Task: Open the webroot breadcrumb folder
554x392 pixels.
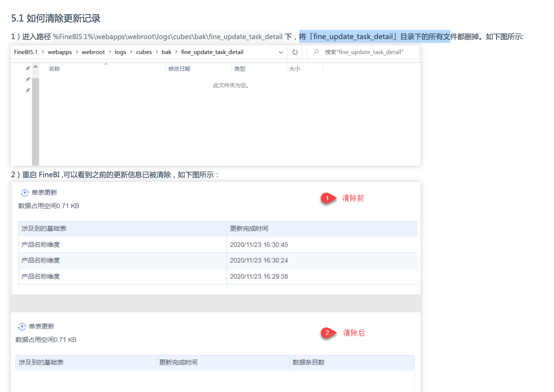Action: click(x=93, y=52)
